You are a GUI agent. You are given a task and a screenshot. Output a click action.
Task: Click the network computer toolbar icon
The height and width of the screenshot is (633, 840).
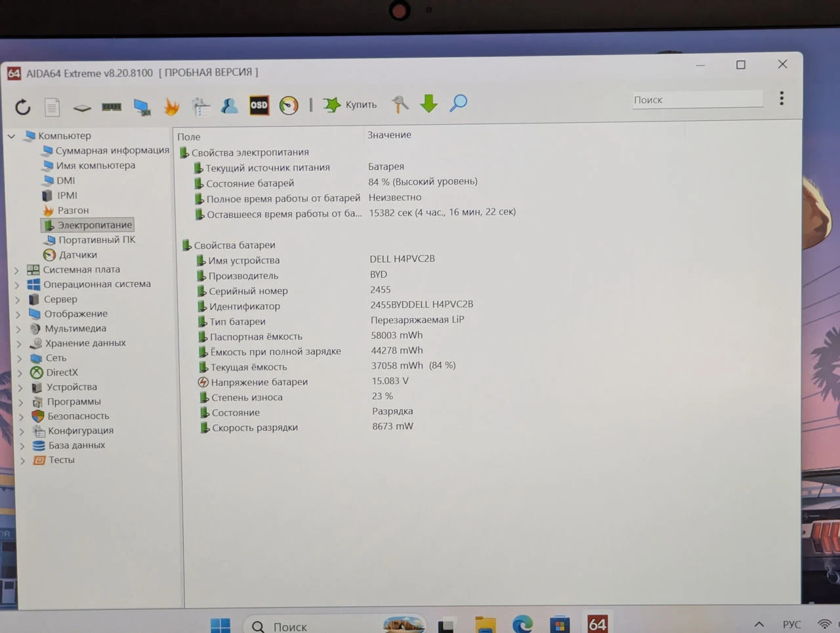(142, 106)
